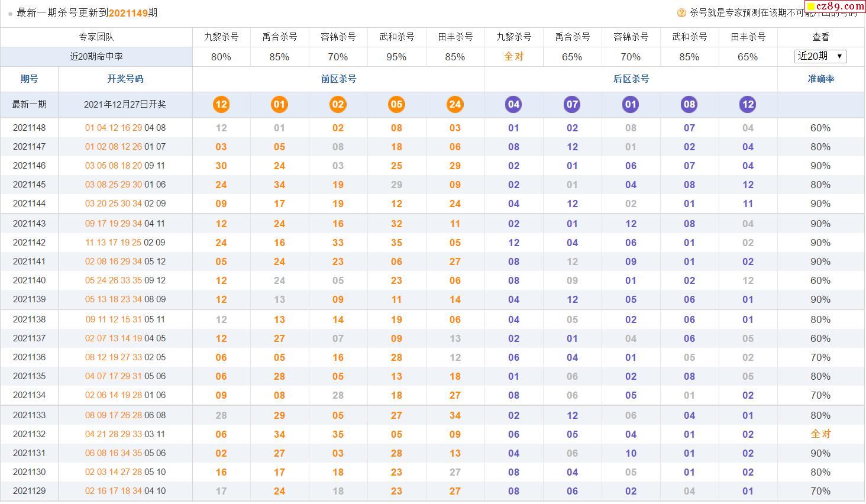Select issue number 2021130
The width and height of the screenshot is (866, 504).
tap(29, 472)
